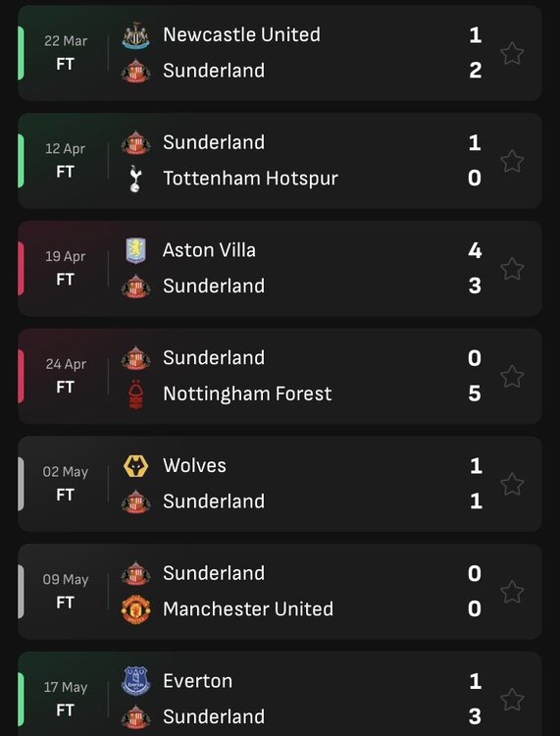Viewport: 560px width, 736px height.
Task: Click the Manchester United crest
Action: click(135, 609)
